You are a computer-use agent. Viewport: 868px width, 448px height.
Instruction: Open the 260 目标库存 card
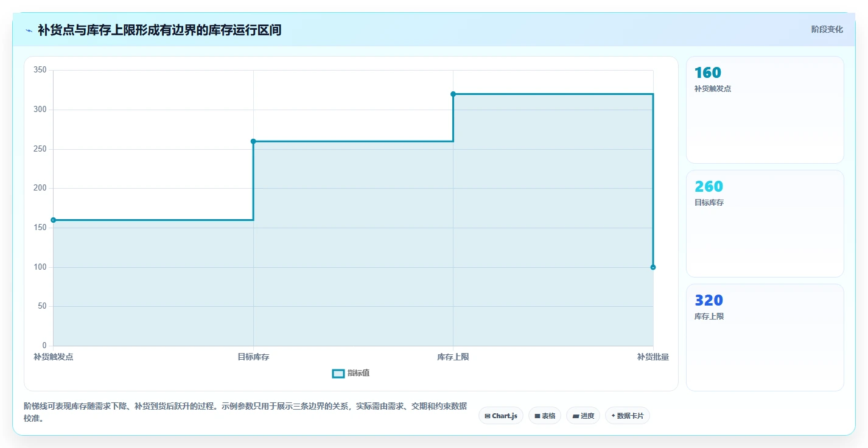(x=765, y=223)
